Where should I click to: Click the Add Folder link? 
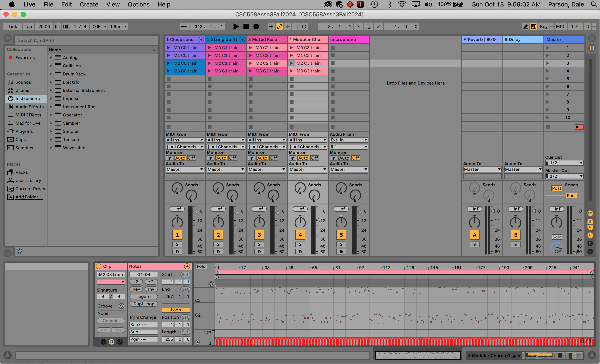(29, 197)
